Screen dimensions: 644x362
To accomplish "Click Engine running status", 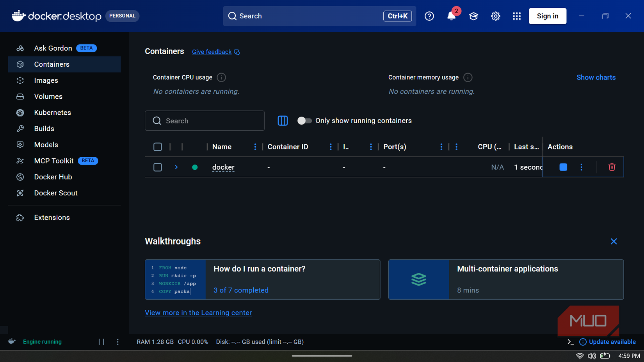I will (x=42, y=342).
